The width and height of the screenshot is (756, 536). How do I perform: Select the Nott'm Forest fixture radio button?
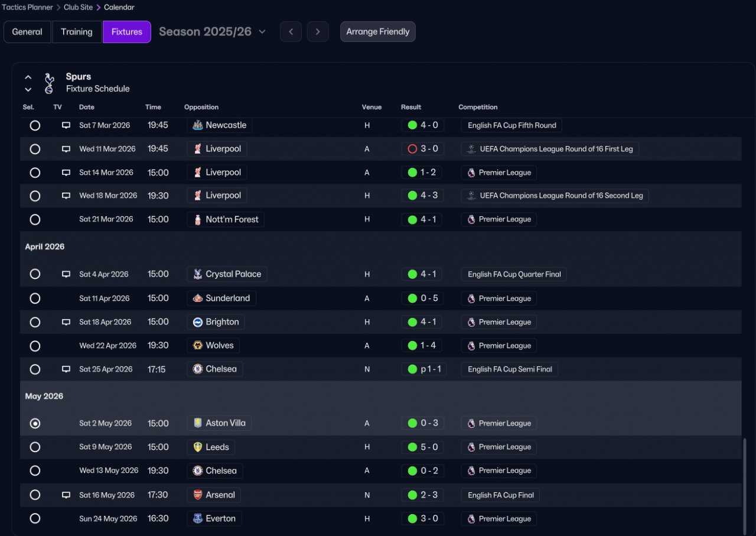pos(35,219)
